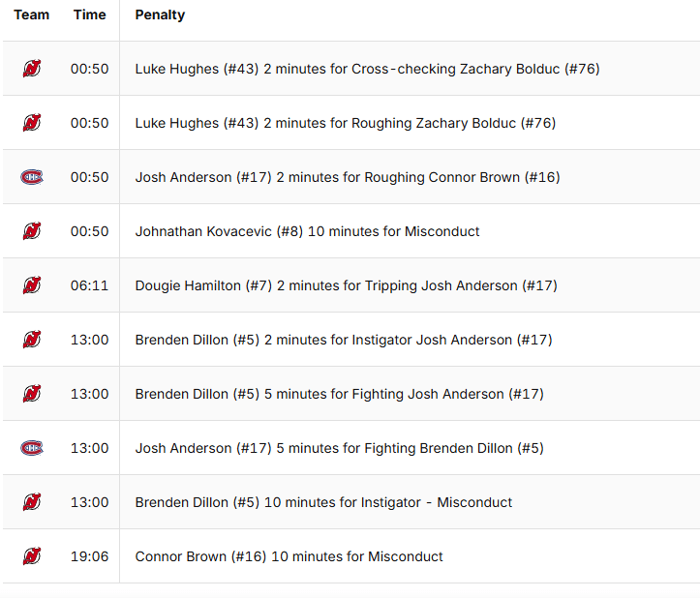Screen dimensions: 700x598
Task: Click Devils logo in Dillon Instigator 2 minutes row
Action: [x=32, y=340]
